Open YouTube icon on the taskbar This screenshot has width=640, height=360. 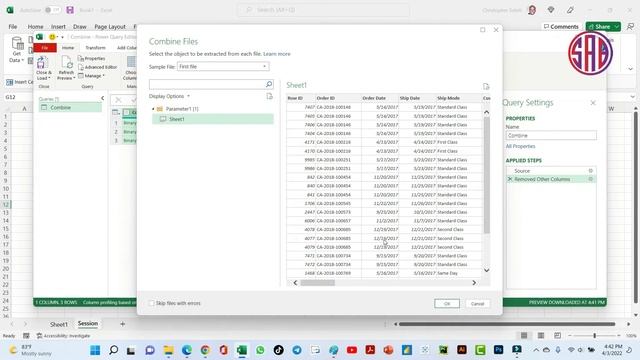(351, 350)
